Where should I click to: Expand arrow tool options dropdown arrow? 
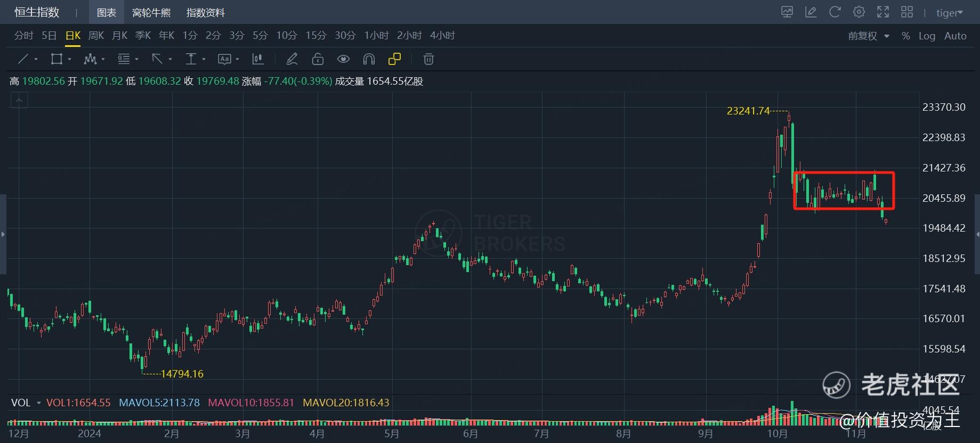pos(170,60)
